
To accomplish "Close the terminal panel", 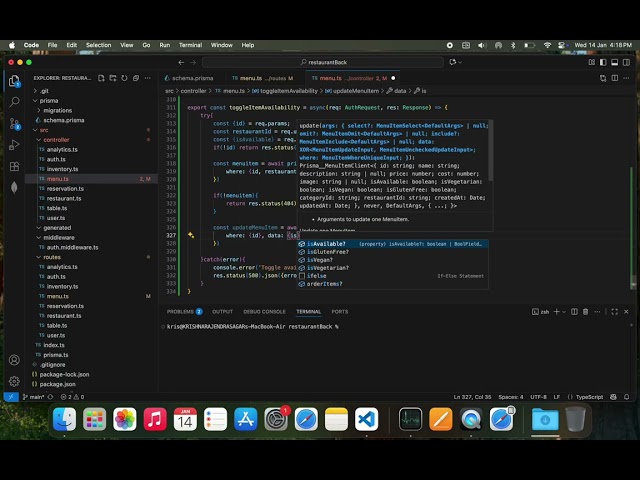I will tap(626, 312).
